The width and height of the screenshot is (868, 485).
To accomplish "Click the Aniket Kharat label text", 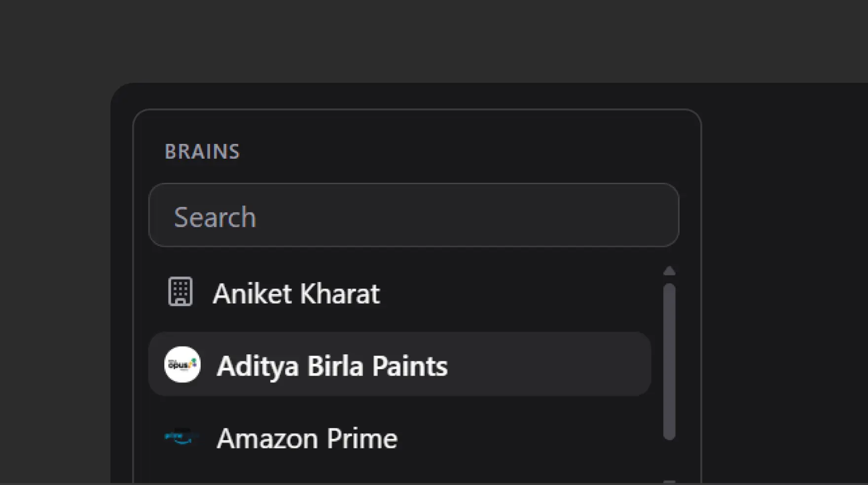I will 296,293.
